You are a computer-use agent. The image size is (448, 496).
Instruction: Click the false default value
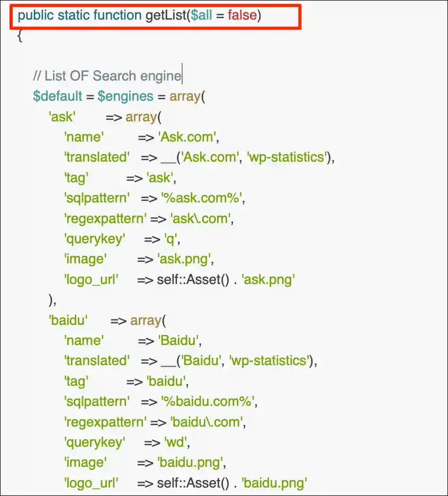pyautogui.click(x=242, y=15)
